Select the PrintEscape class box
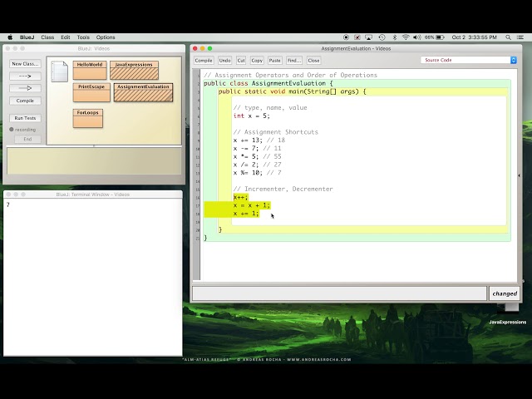Screen dimensions: 532x399 click(91, 92)
